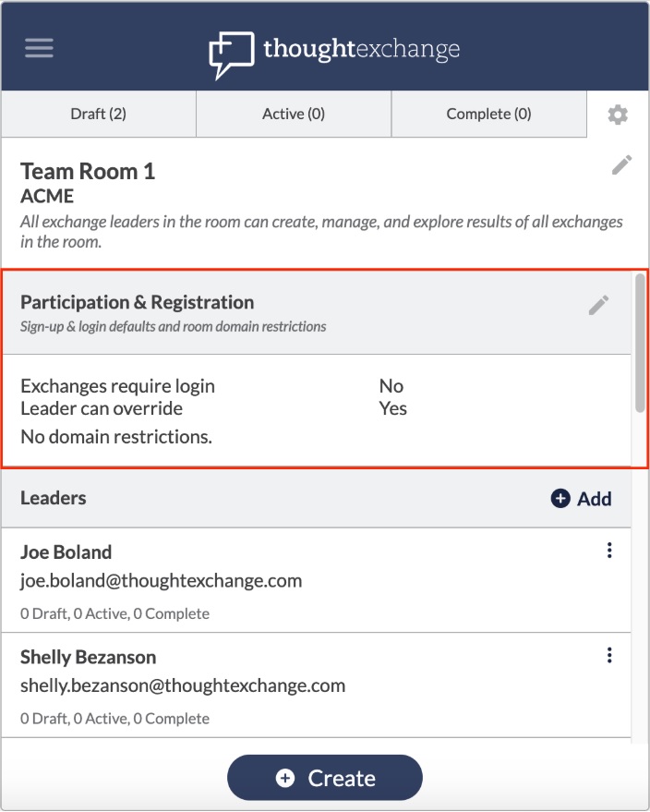Image resolution: width=650 pixels, height=812 pixels.
Task: Switch to the Complete (0) tab
Action: 489,114
